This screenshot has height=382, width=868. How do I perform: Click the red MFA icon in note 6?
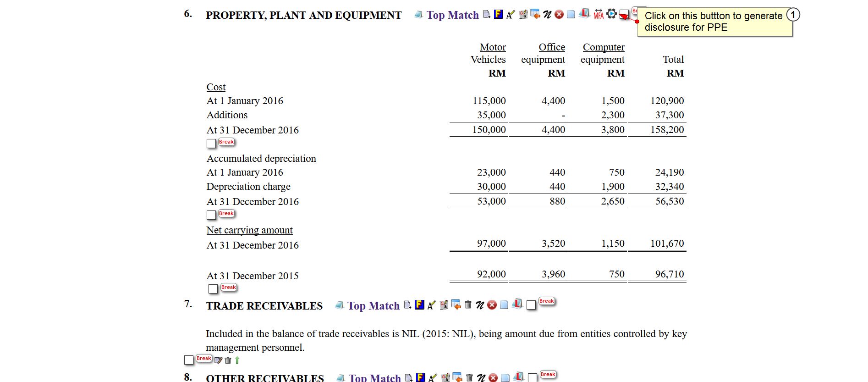598,14
